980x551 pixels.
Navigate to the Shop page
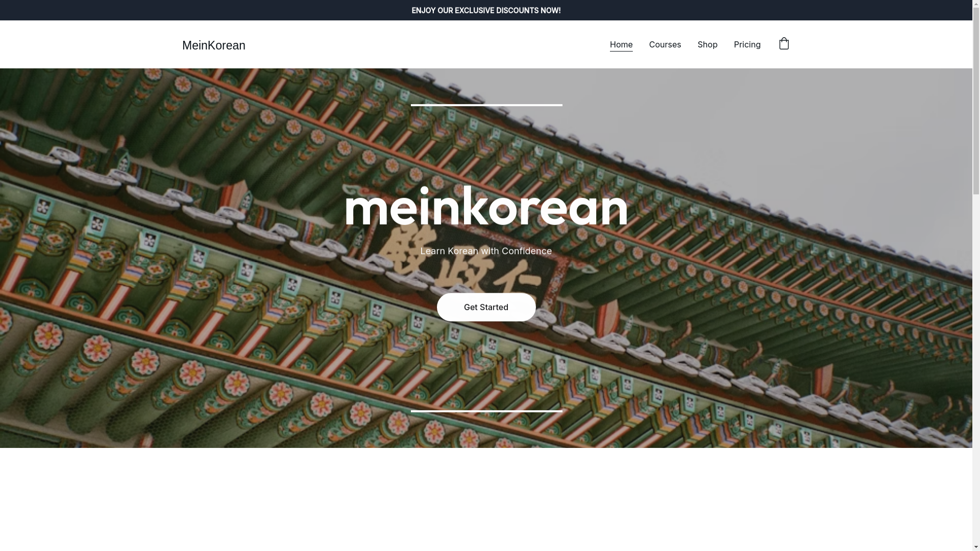coord(707,44)
